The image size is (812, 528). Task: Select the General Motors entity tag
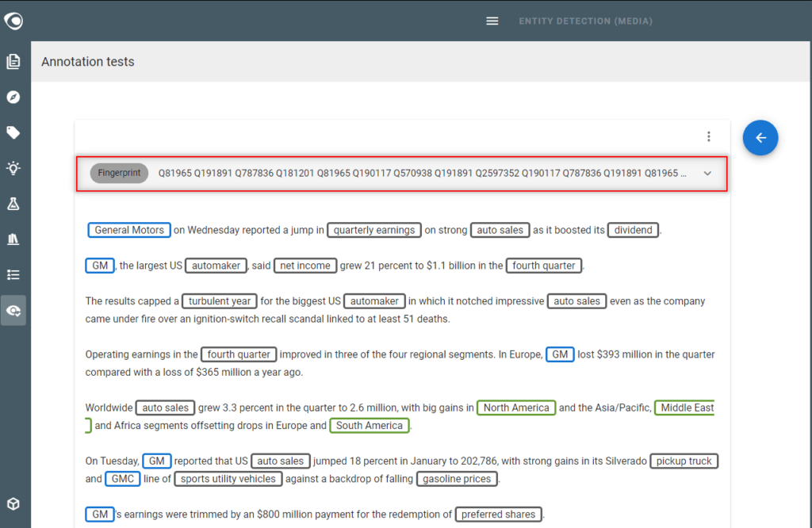[x=129, y=230]
